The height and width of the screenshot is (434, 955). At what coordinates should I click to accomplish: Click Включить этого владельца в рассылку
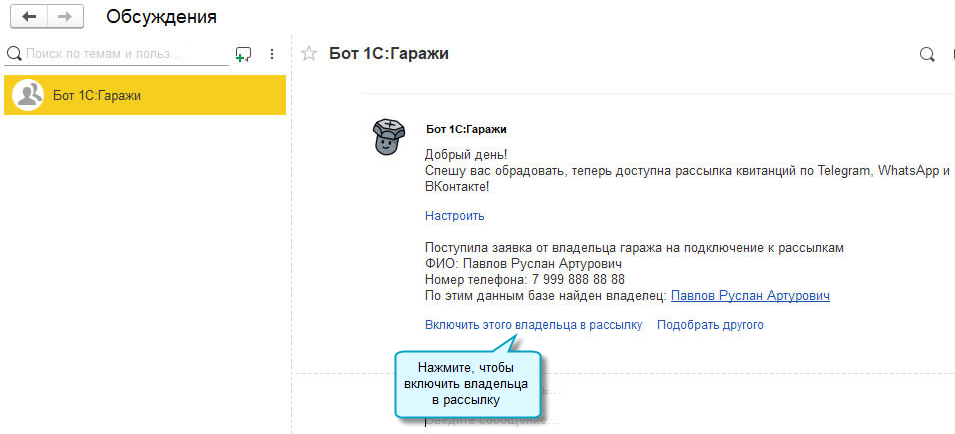pos(533,325)
